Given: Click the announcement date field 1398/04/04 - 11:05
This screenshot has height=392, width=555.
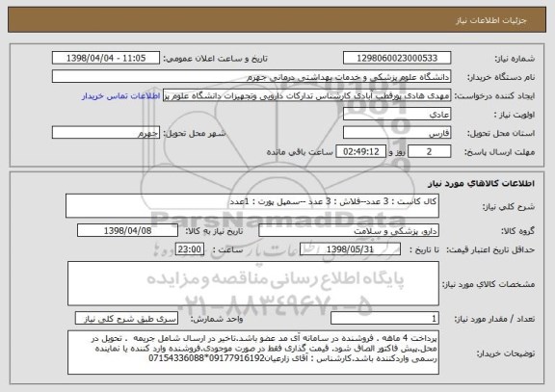Looking at the screenshot, I should pos(106,58).
